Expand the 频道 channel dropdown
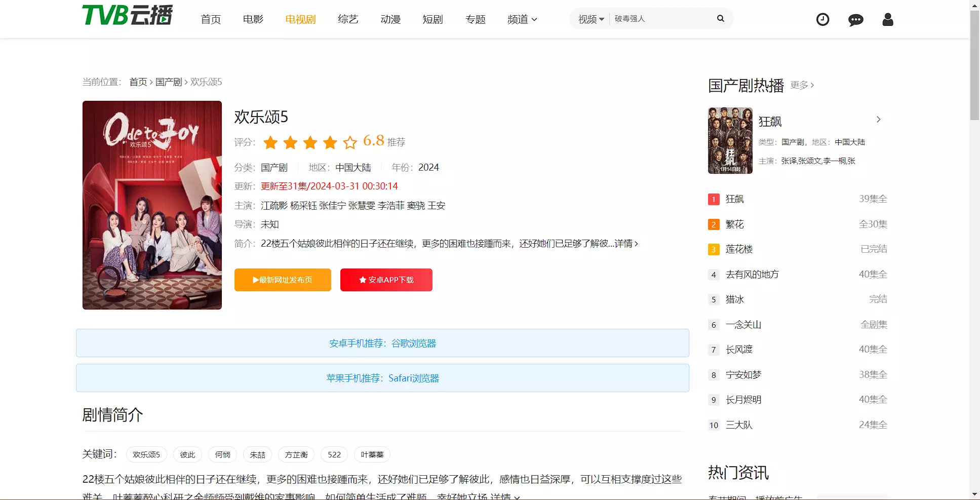This screenshot has width=980, height=500. 522,19
